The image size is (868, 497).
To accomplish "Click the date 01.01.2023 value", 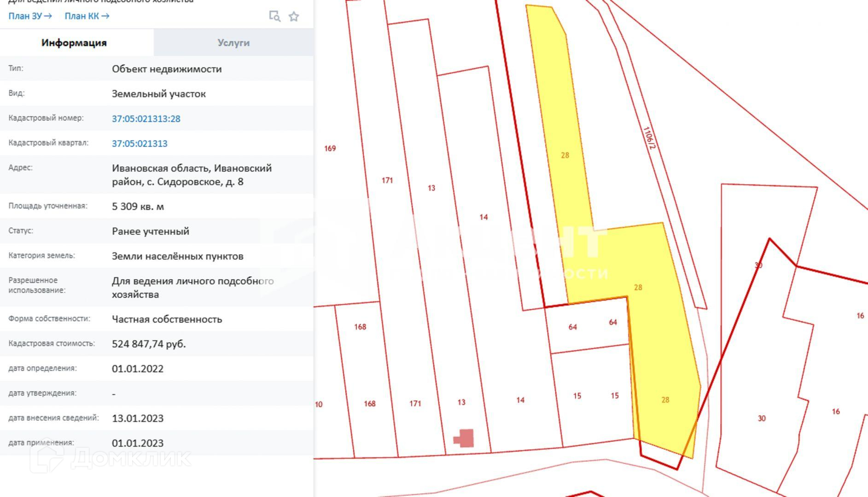I will coord(138,444).
